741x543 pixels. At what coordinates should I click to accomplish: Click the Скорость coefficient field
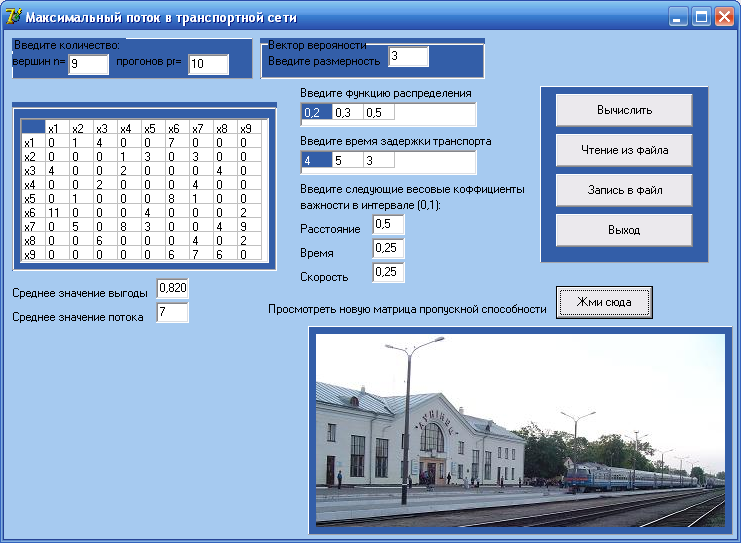pyautogui.click(x=388, y=272)
